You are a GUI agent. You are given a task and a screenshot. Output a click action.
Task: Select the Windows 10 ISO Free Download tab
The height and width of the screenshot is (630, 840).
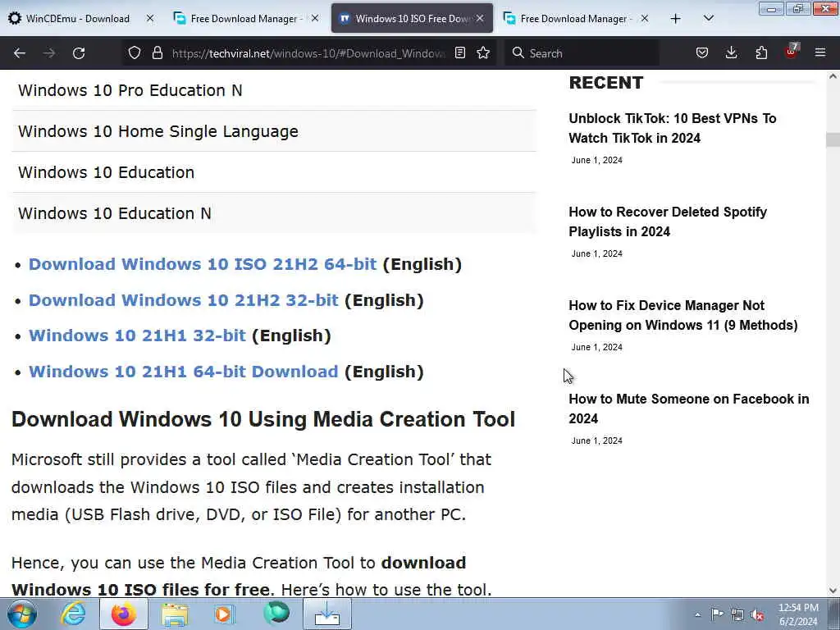[412, 19]
